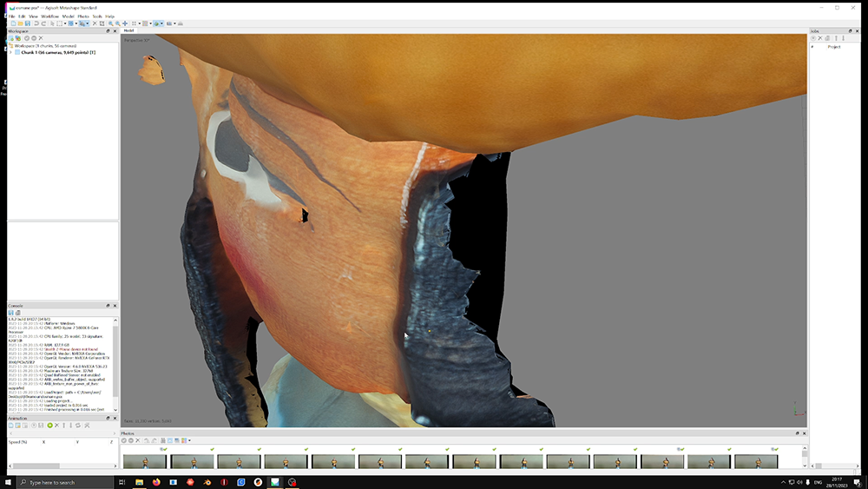The width and height of the screenshot is (868, 489).
Task: Expand the Chunk 1 tree item
Action: tap(10, 52)
